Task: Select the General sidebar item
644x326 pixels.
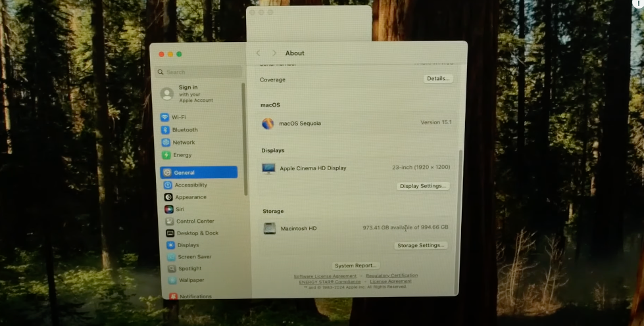Action: click(199, 172)
